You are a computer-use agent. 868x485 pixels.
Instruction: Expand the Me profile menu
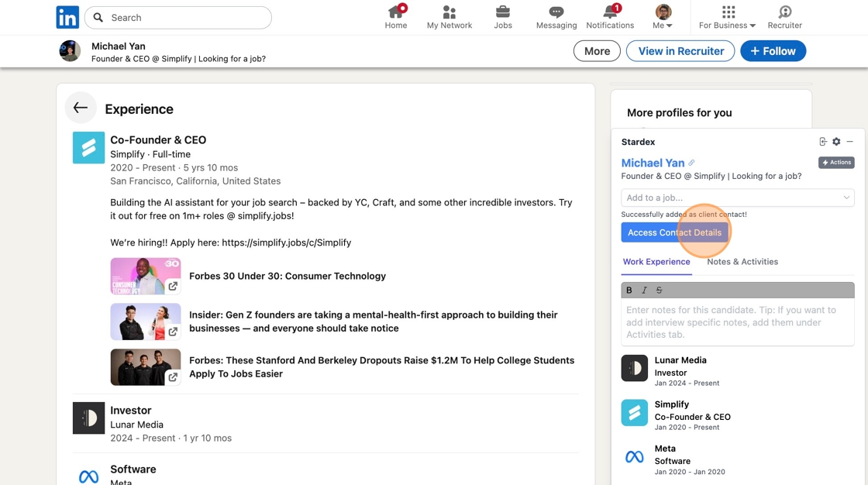663,18
